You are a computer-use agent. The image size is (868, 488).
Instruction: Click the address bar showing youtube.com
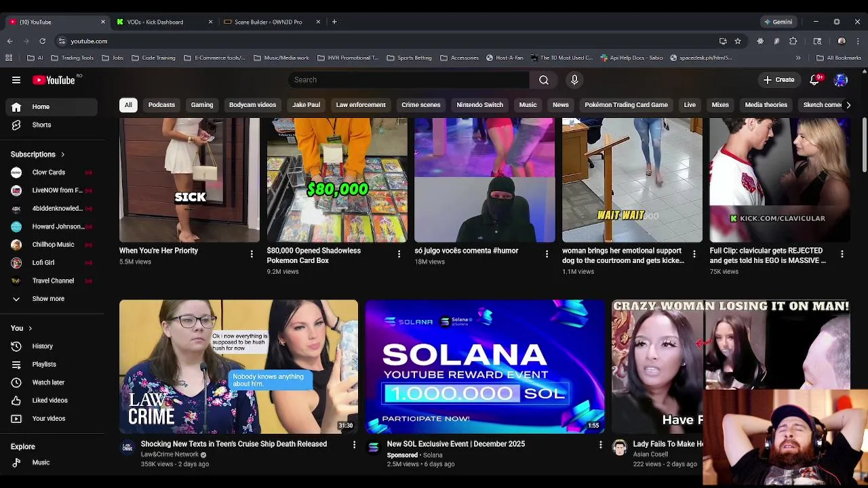tap(387, 41)
